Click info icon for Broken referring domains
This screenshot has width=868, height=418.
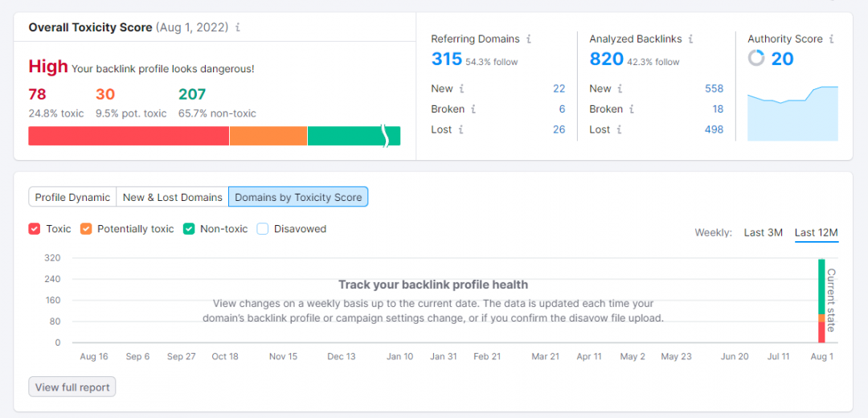(x=473, y=109)
